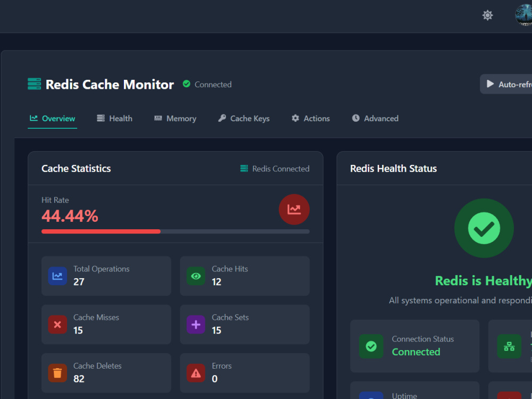Click the large green healthy checkmark icon

(x=484, y=228)
